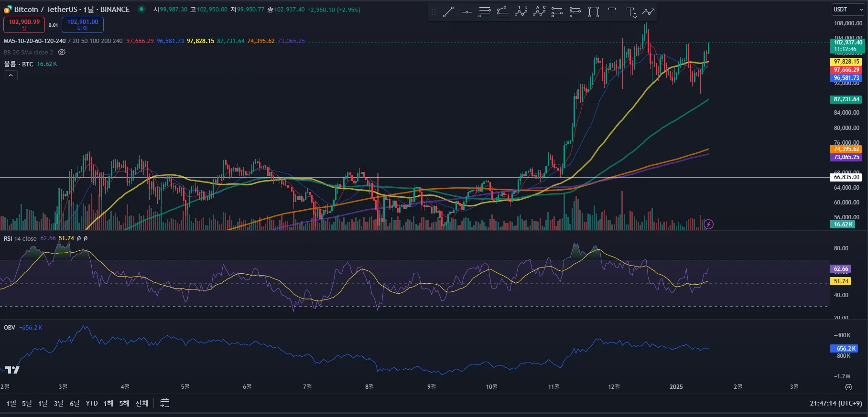This screenshot has height=417, width=868.
Task: Pick the ABC correction wave tool
Action: click(x=539, y=12)
